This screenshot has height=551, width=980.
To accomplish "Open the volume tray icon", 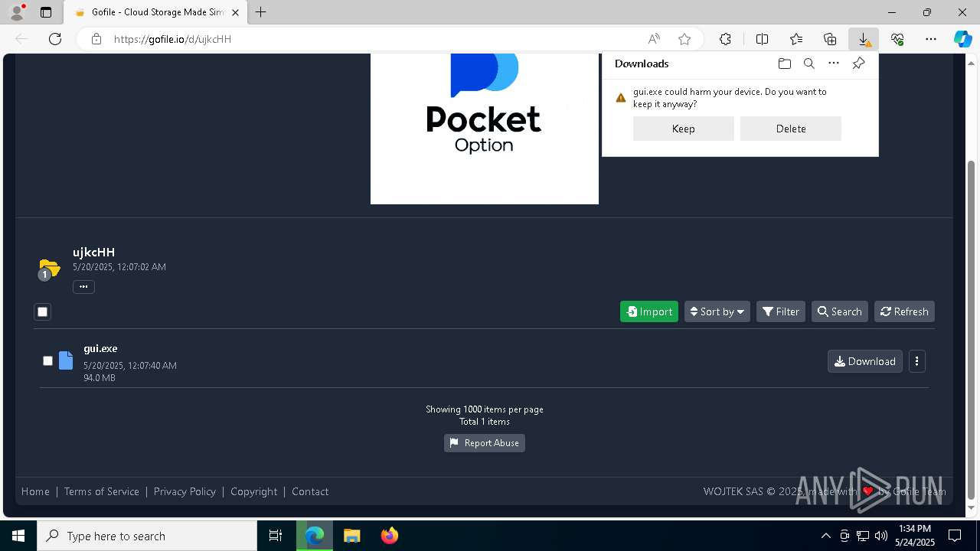I will point(880,536).
